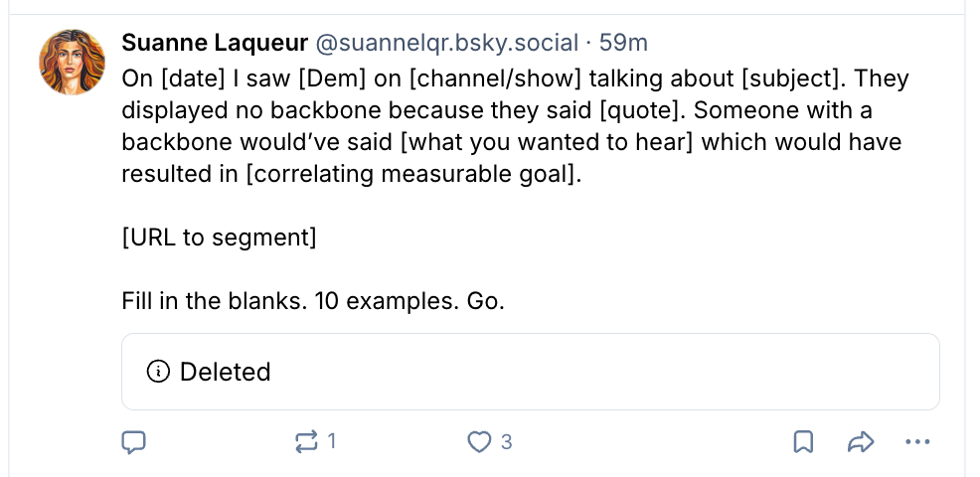Like the post with the heart icon
This screenshot has width=980, height=477.
pyautogui.click(x=480, y=441)
